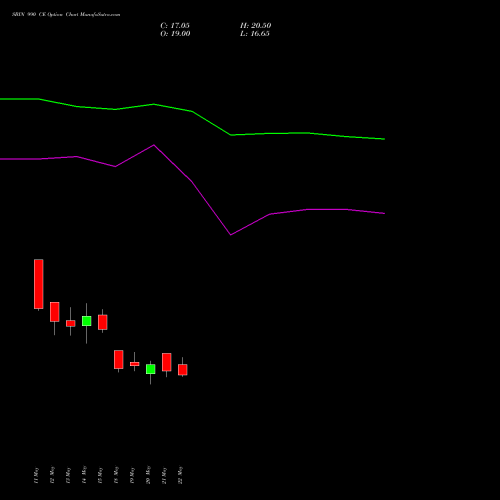The width and height of the screenshot is (500, 500).
Task: Click the '14 May' date axis label
Action: (x=84, y=475)
